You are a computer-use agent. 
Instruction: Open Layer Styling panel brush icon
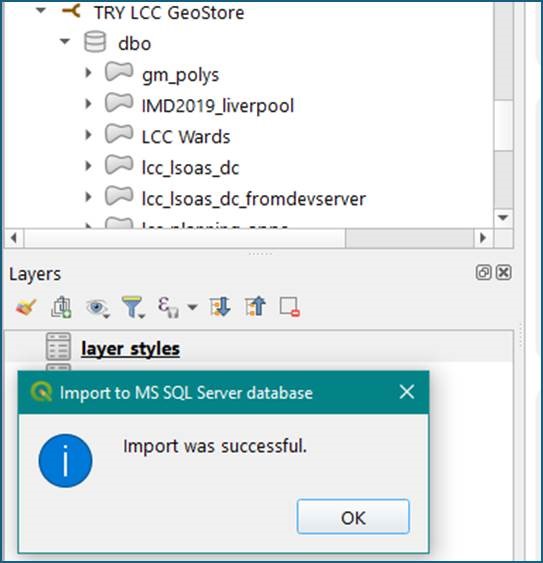tap(26, 307)
